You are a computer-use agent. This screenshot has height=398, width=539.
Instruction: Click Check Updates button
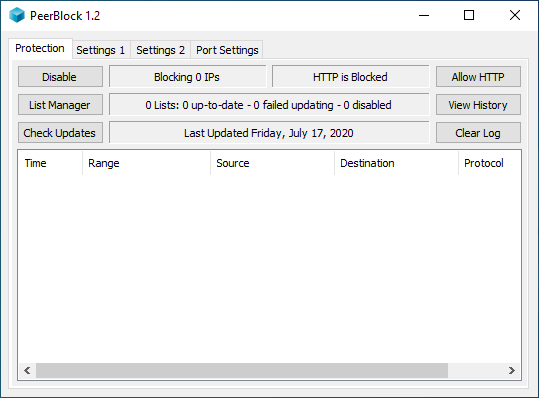click(60, 133)
